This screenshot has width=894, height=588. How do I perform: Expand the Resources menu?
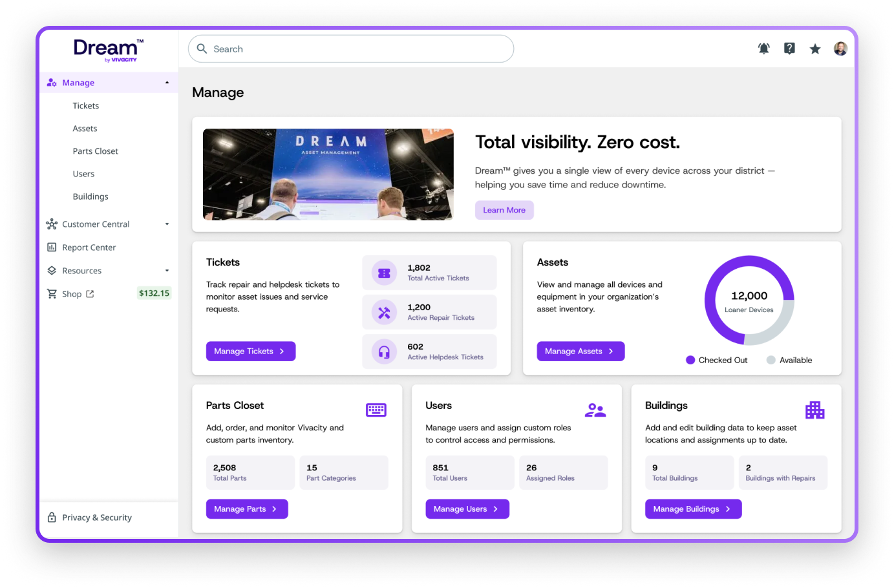[x=167, y=270]
